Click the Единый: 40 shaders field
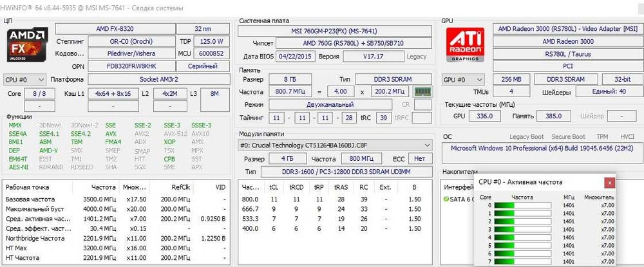This screenshot has width=644, height=267. click(609, 92)
